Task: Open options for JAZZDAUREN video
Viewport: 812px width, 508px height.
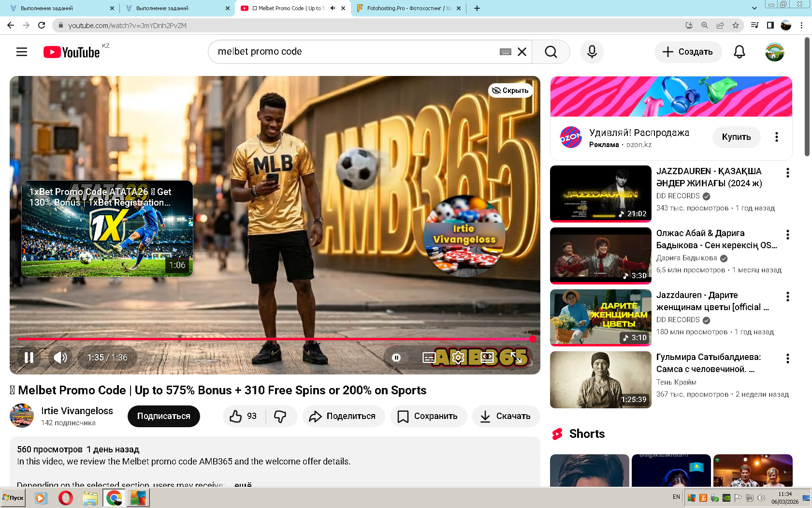Action: pyautogui.click(x=788, y=173)
